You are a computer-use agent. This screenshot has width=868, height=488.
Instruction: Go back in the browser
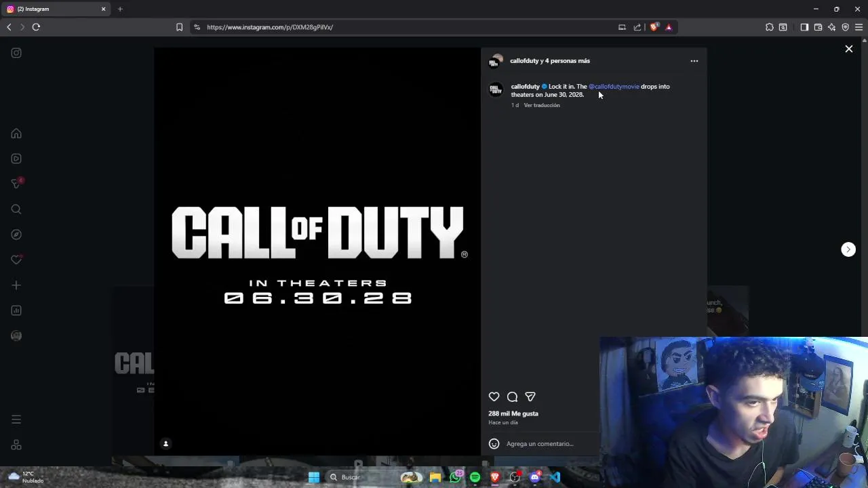point(9,27)
